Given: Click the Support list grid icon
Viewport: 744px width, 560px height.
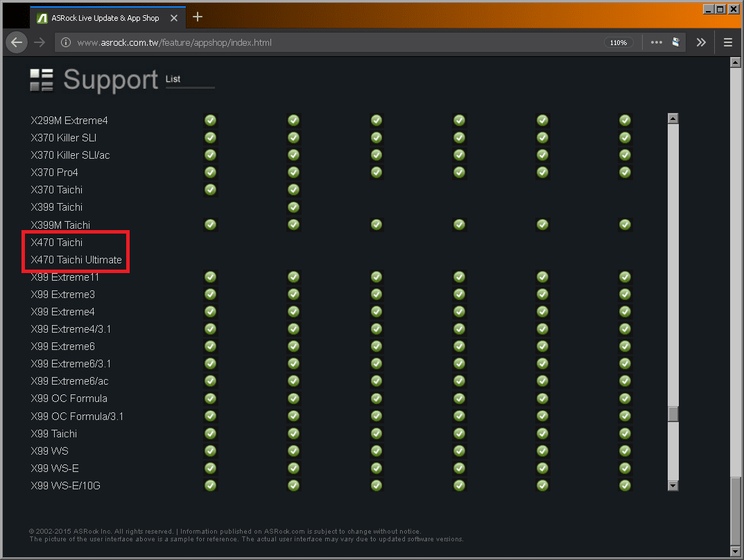Looking at the screenshot, I should (42, 80).
